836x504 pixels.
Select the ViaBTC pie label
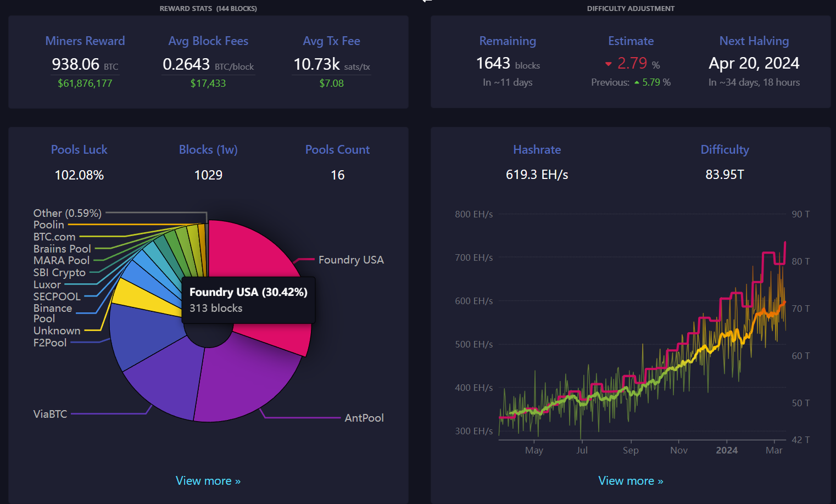(x=50, y=414)
